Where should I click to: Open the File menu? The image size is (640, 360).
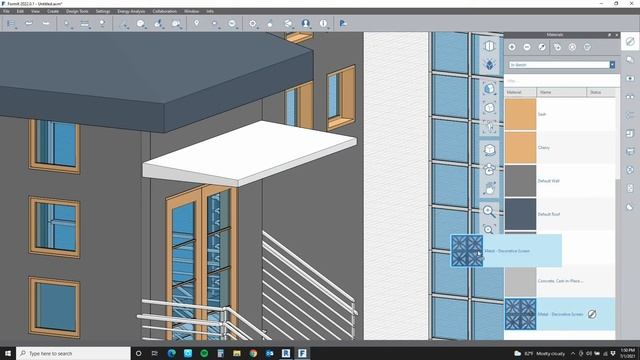(x=6, y=11)
